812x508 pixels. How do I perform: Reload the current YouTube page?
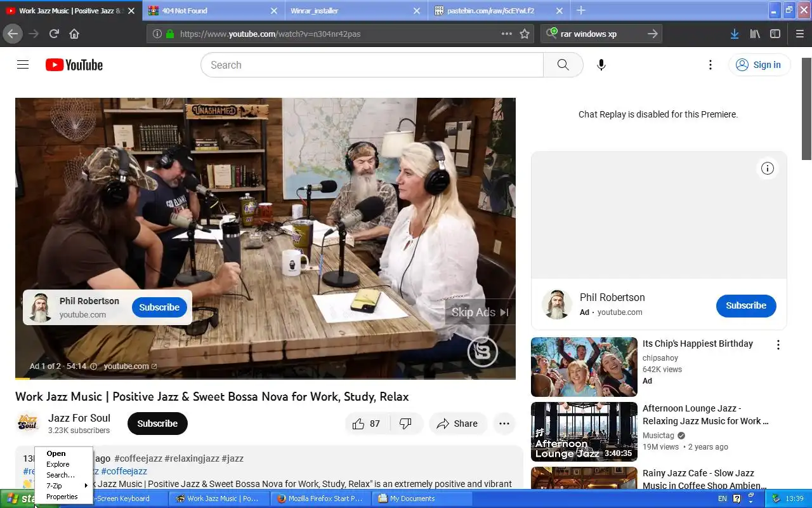pyautogui.click(x=54, y=34)
